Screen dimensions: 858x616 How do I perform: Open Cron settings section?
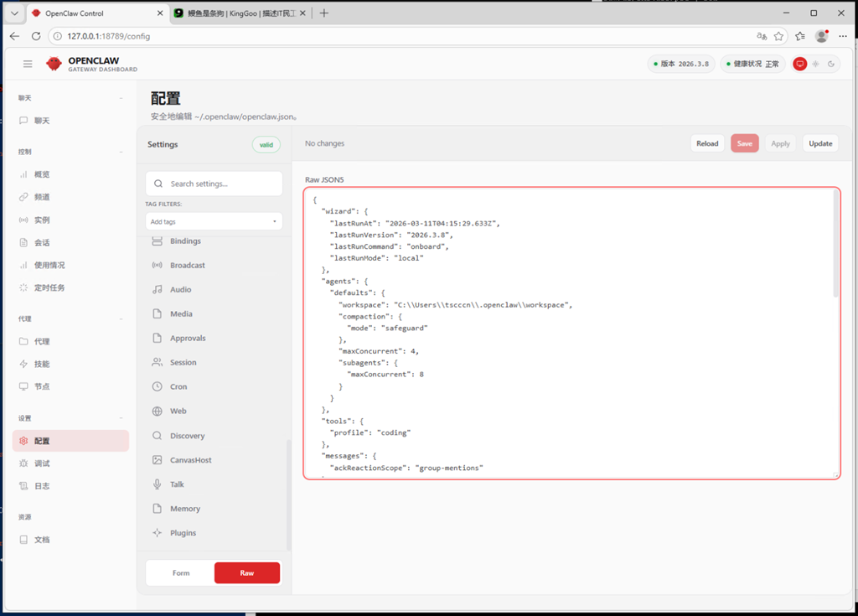coord(178,387)
